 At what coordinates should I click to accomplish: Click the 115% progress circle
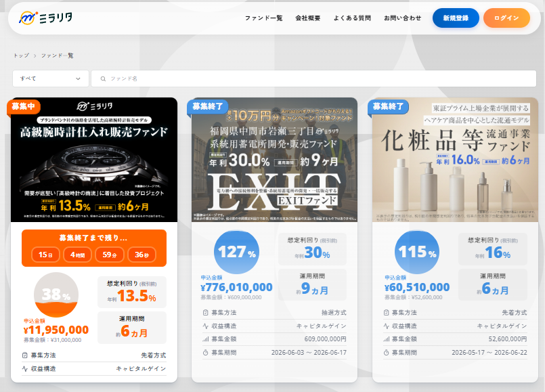coord(417,252)
